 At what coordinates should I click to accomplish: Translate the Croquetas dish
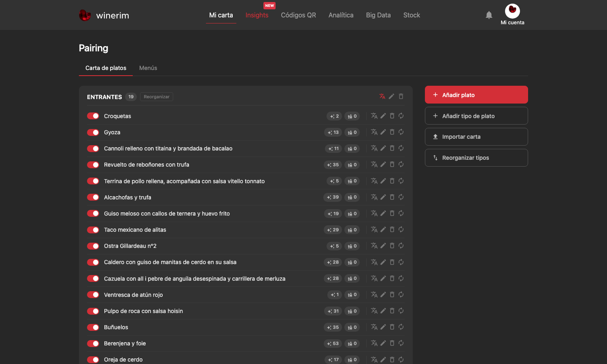(374, 116)
